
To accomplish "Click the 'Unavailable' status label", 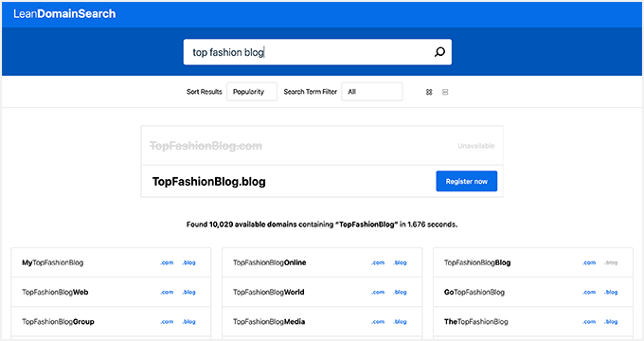I will point(476,146).
